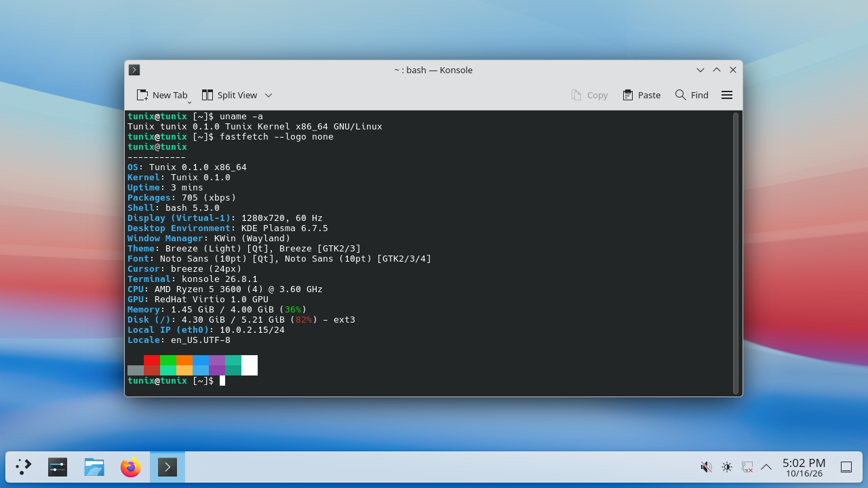Click the gray color block in fastfetch output
This screenshot has width=868, height=488.
click(136, 370)
